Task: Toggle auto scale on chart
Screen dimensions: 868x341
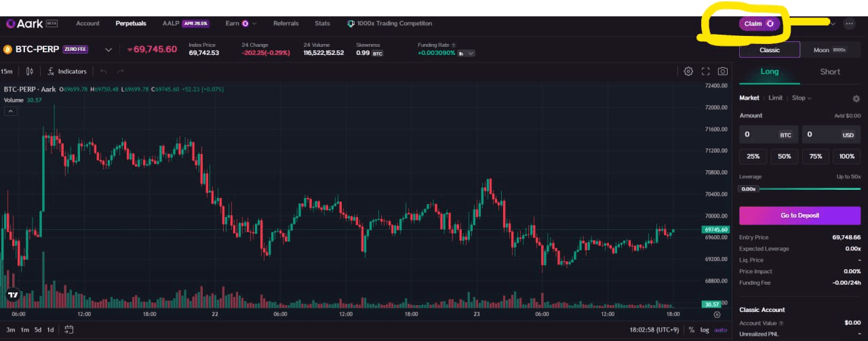Action: pos(721,330)
